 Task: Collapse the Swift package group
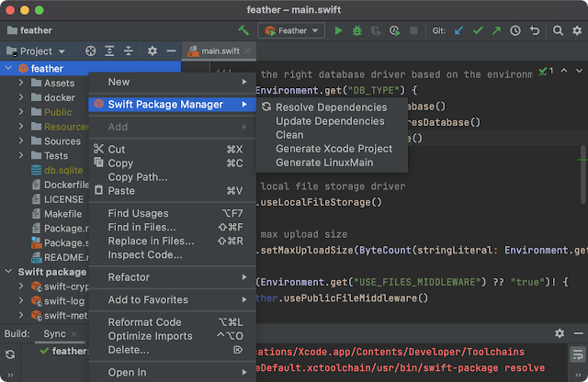point(8,272)
